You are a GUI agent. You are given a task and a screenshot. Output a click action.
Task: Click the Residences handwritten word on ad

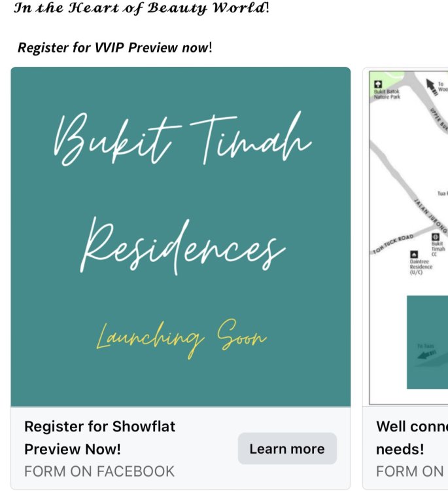(x=183, y=247)
